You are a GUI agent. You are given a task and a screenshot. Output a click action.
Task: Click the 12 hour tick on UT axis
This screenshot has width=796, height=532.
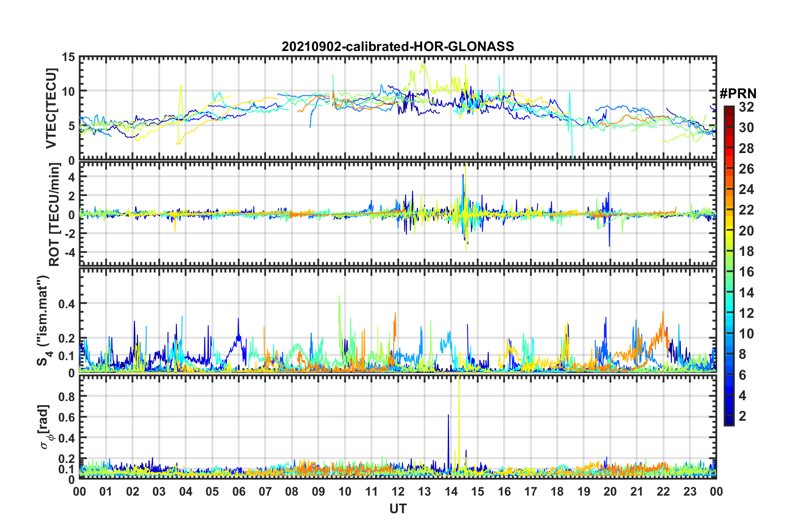[398, 491]
